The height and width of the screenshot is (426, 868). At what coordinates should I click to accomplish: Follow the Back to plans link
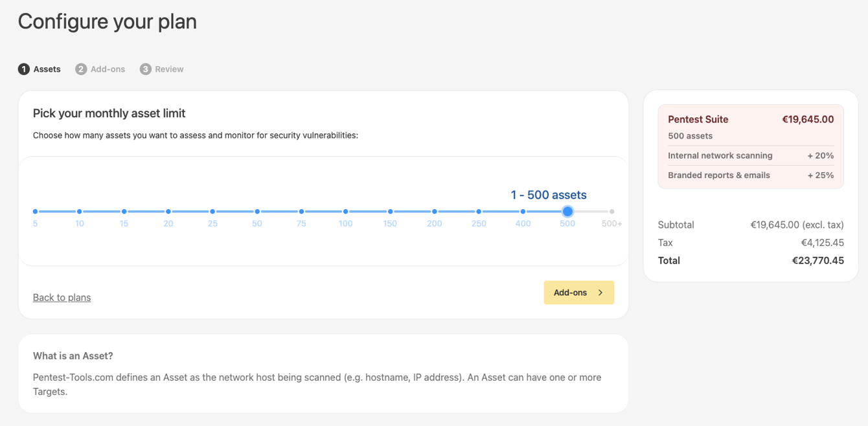[x=62, y=297]
